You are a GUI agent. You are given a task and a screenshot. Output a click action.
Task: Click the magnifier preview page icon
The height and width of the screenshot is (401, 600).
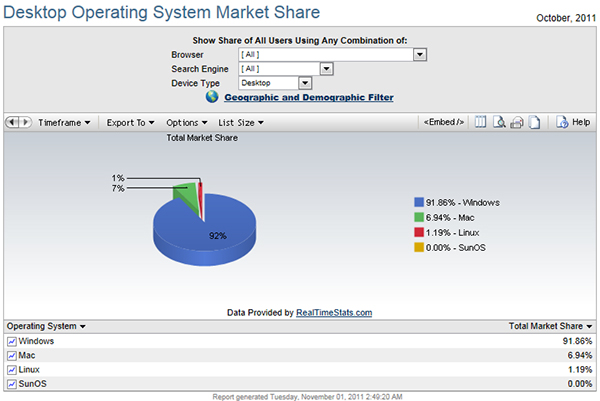click(499, 122)
